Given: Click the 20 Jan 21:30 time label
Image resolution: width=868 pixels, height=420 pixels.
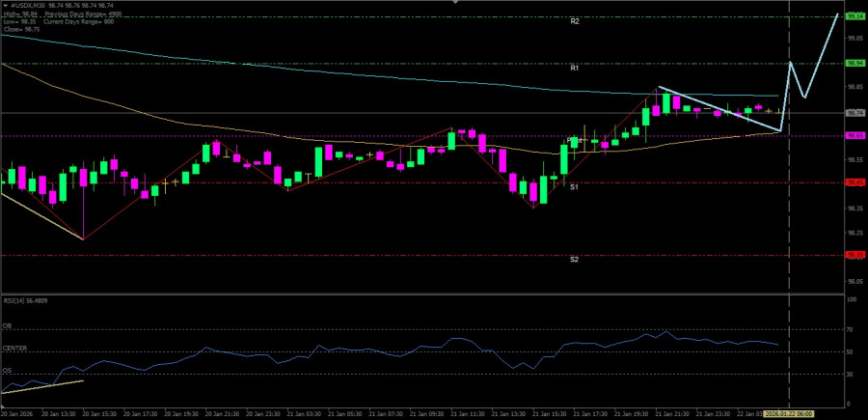Looking at the screenshot, I should pos(222,414).
